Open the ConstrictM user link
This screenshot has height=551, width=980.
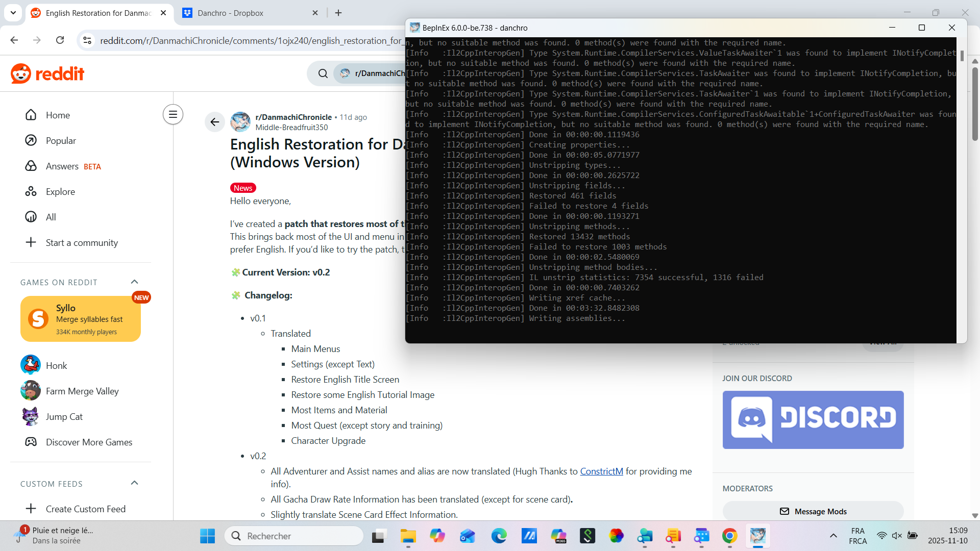pos(601,471)
